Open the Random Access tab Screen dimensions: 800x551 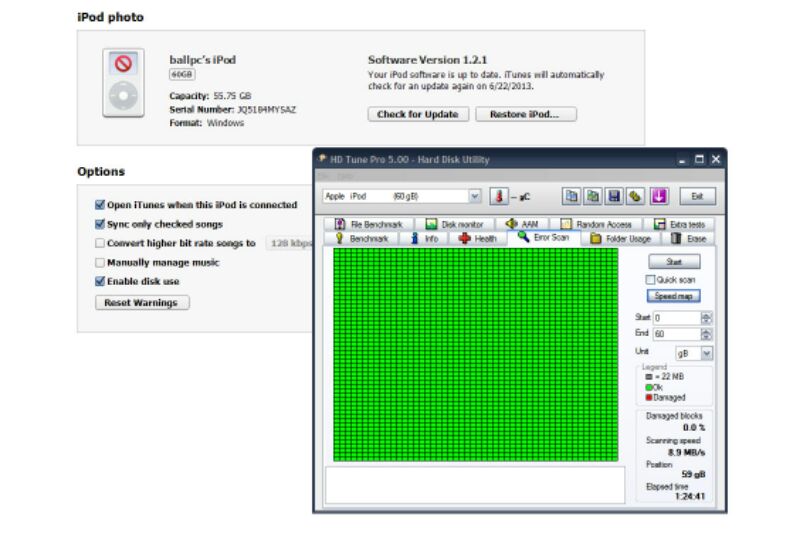click(x=596, y=224)
